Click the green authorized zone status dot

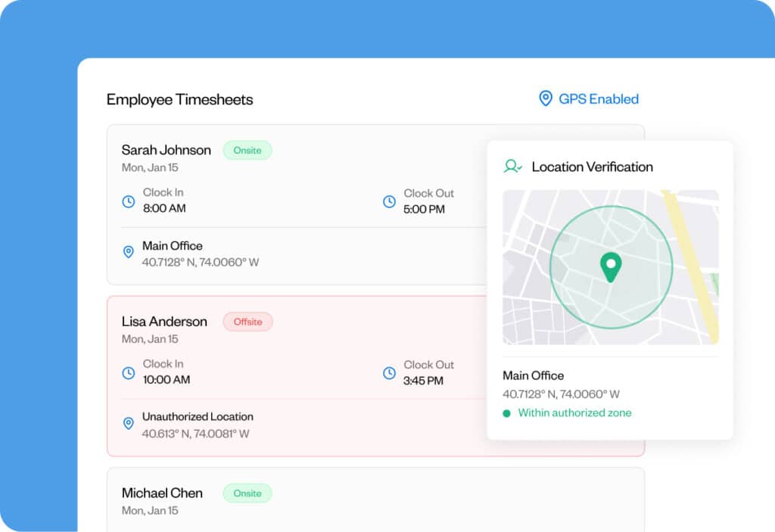506,413
